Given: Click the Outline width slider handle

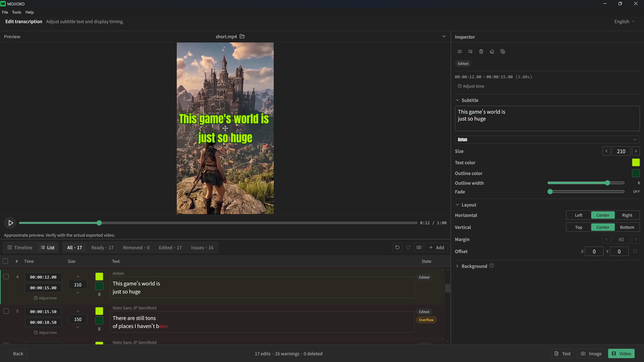Looking at the screenshot, I should 607,183.
